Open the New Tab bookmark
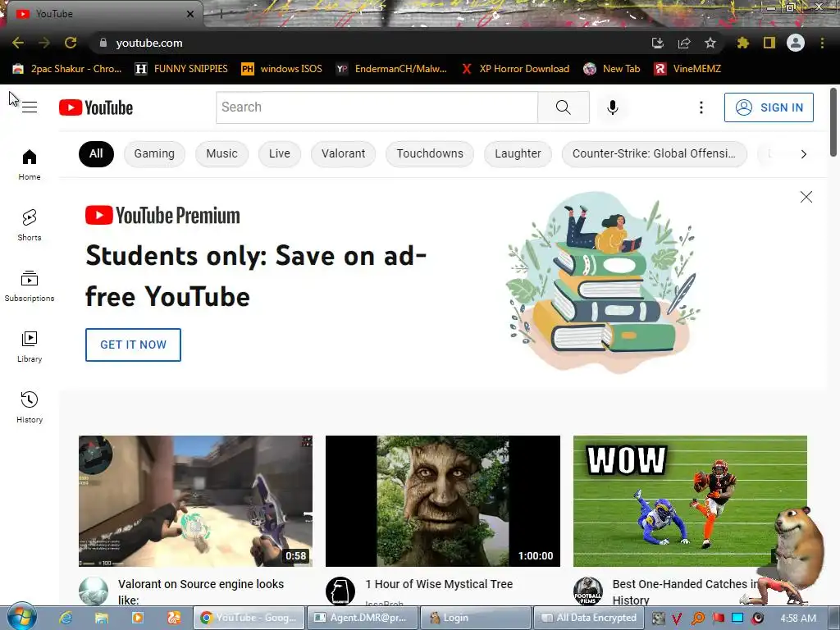 click(x=612, y=69)
